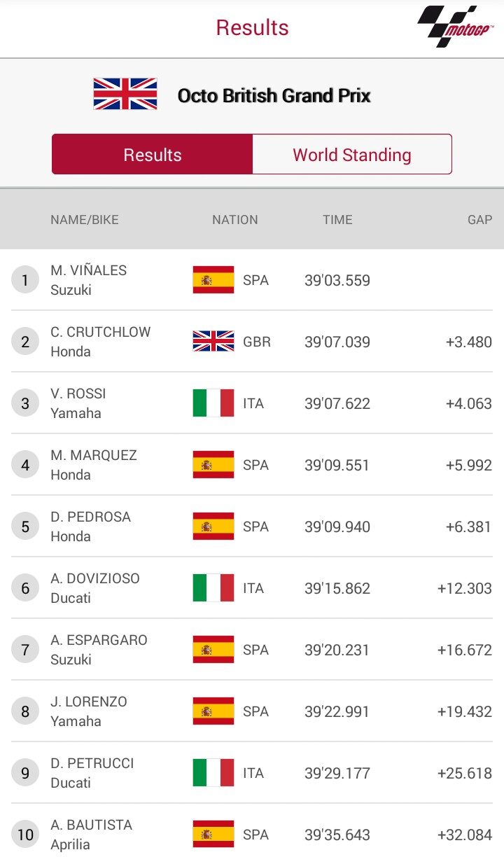
Task: Tap the Italian flag beside V. Rossi
Action: (213, 403)
